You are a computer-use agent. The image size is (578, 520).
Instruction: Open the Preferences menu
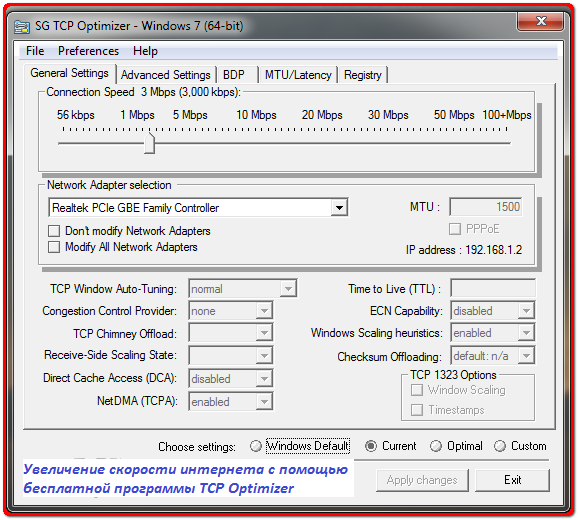88,50
